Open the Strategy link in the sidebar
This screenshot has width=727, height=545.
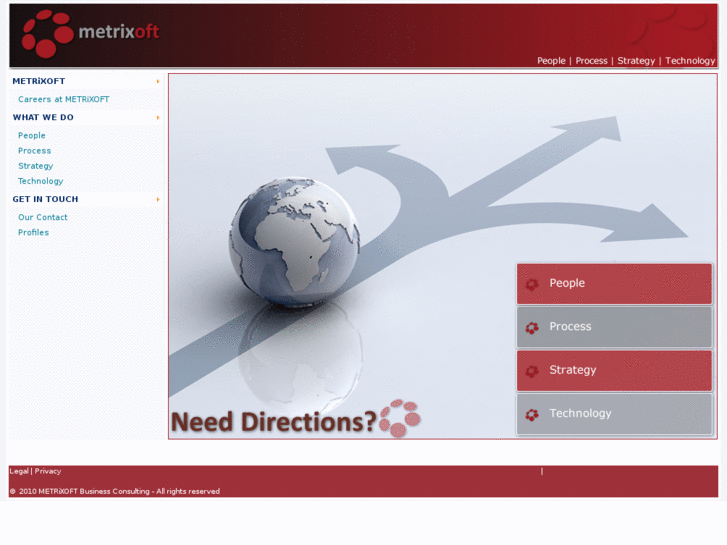coord(35,166)
